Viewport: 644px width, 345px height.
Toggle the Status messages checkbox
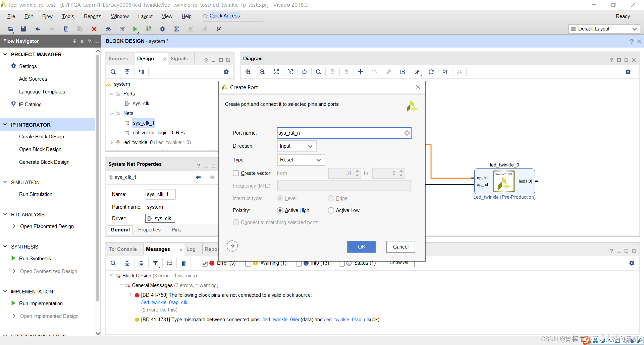tap(342, 263)
